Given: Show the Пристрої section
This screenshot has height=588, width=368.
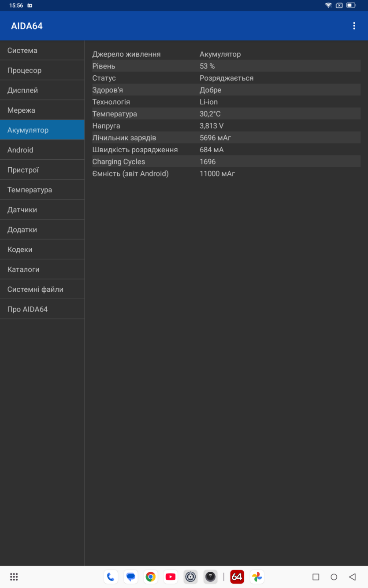Looking at the screenshot, I should tap(42, 170).
